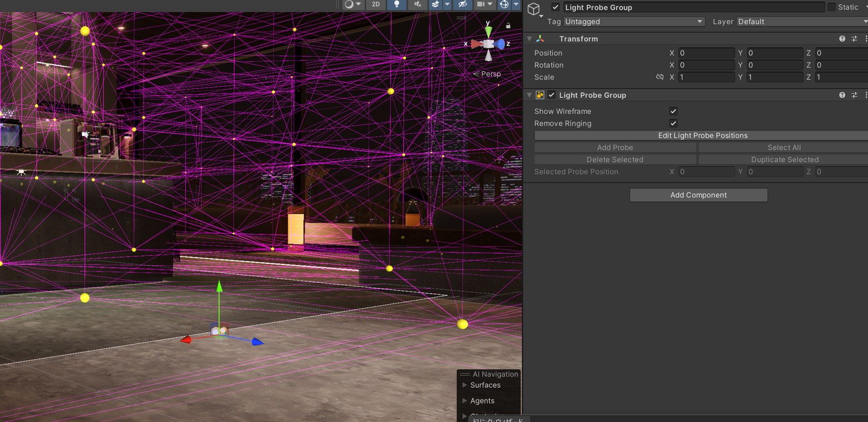868x422 pixels.
Task: Uncheck the Remove Ringing checkbox
Action: tap(673, 123)
